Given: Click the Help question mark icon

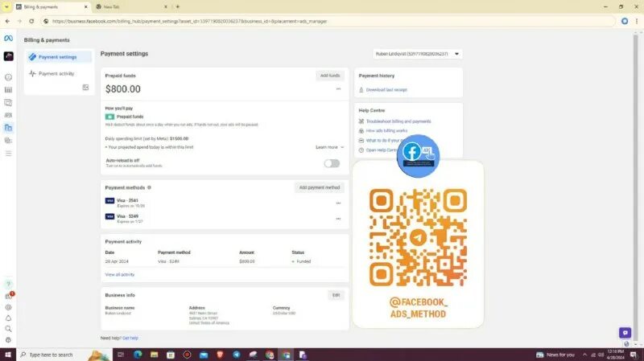Looking at the screenshot, I should click(8, 284).
